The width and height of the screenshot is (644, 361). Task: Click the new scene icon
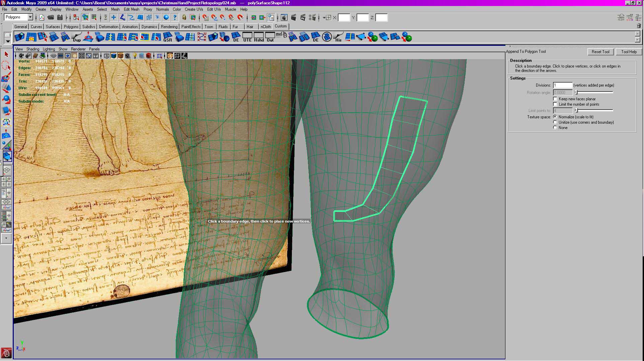coord(42,17)
